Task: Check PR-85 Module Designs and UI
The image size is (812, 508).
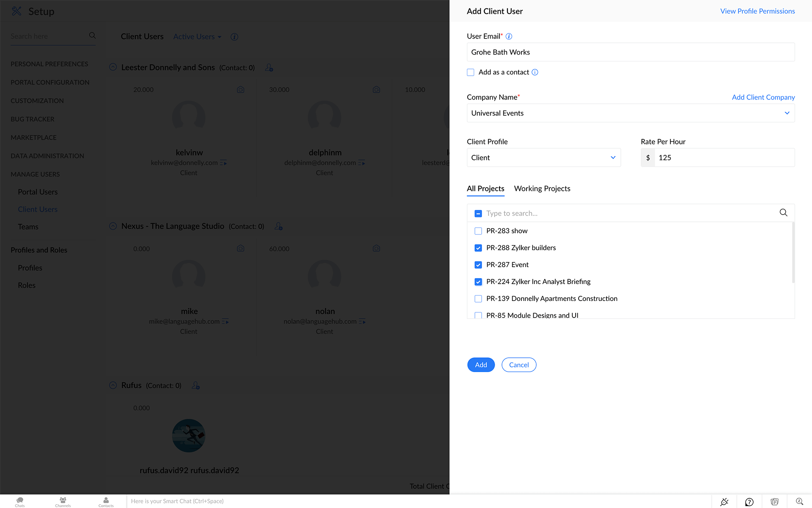Action: point(478,315)
